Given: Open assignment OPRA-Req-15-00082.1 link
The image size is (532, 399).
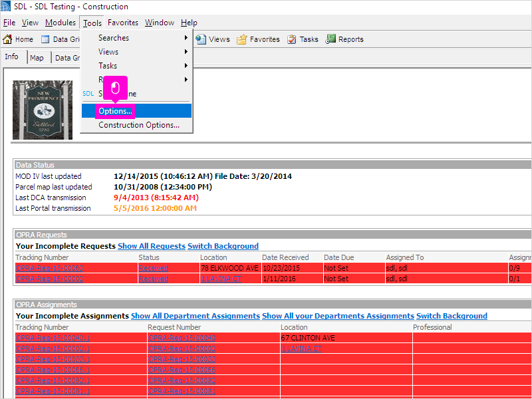Looking at the screenshot, I should click(53, 380).
